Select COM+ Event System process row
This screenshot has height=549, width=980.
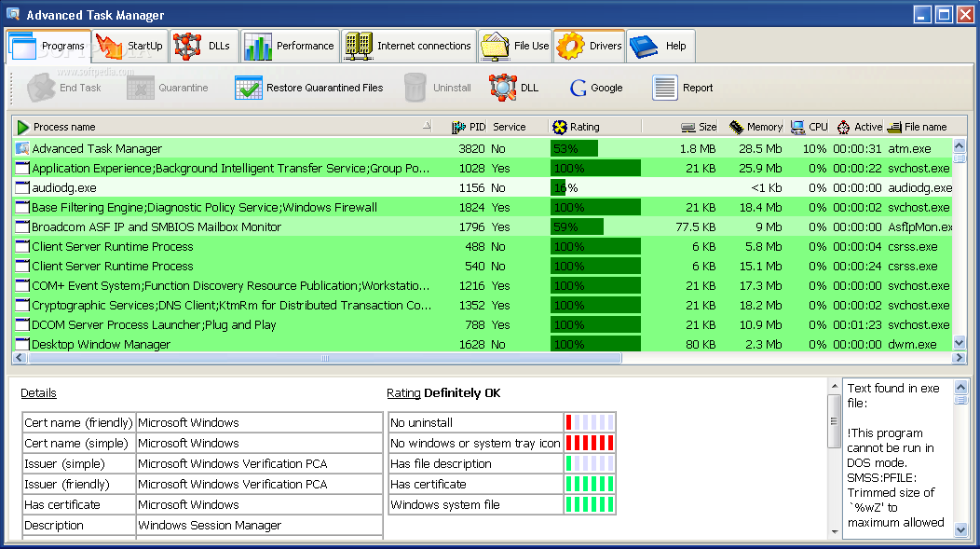pyautogui.click(x=483, y=286)
